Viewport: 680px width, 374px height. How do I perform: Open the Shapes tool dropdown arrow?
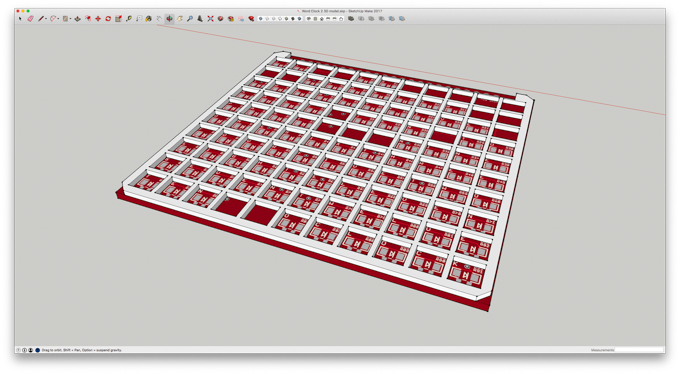[x=70, y=19]
